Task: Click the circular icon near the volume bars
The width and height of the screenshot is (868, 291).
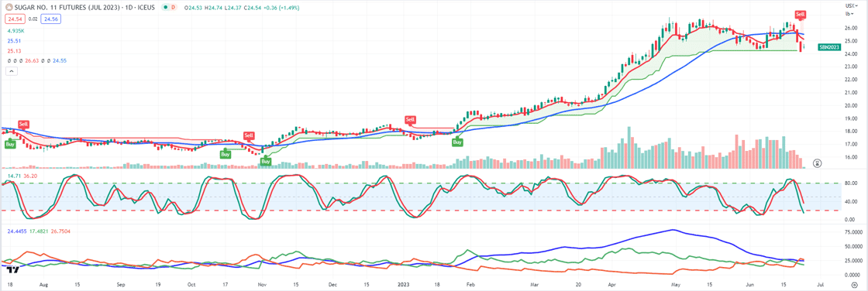Action: point(817,163)
